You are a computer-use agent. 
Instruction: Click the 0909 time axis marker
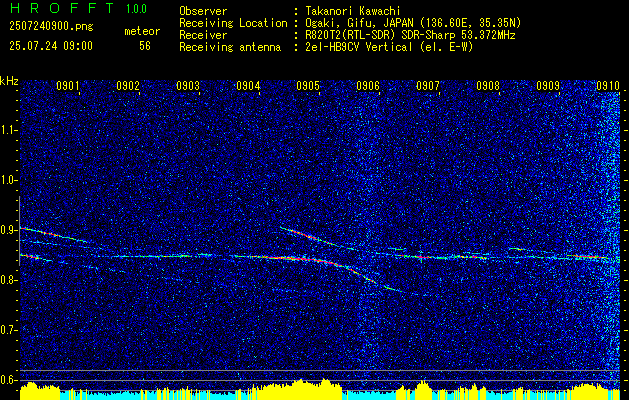coord(548,85)
